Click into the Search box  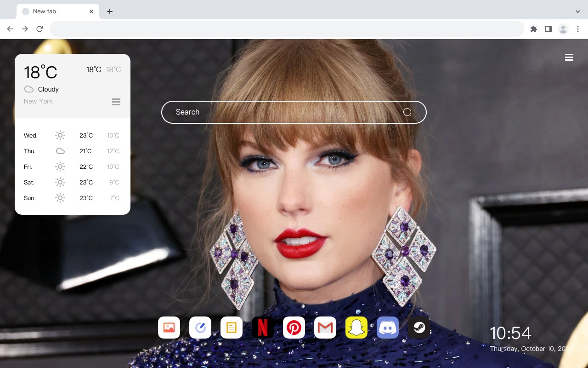(294, 112)
